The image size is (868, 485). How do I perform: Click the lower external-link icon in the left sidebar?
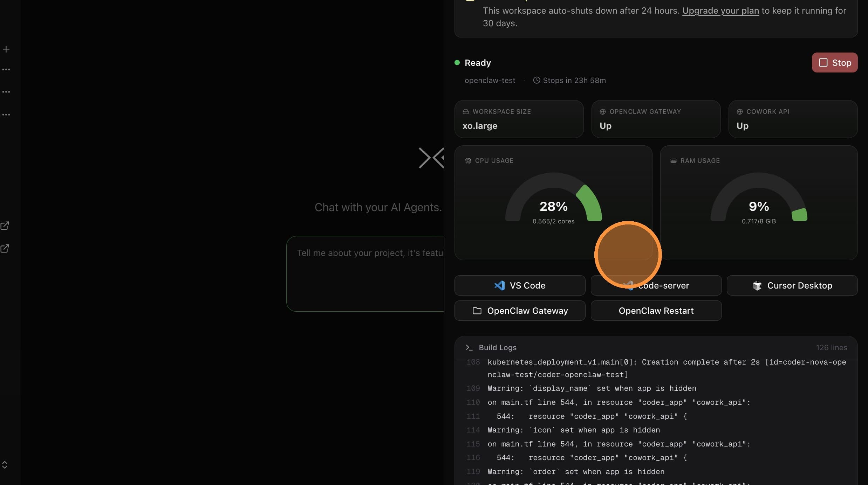coord(5,249)
